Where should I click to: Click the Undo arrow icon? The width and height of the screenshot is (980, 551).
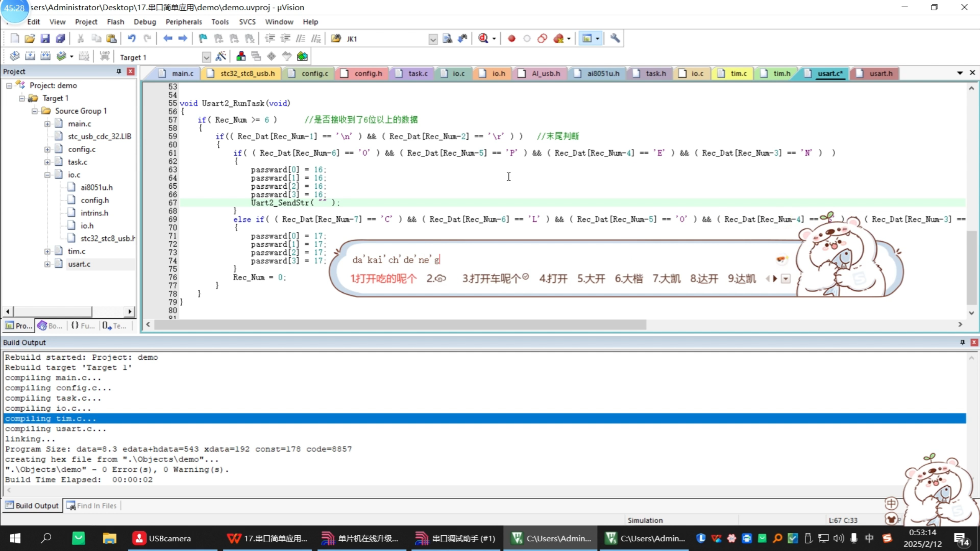(132, 38)
